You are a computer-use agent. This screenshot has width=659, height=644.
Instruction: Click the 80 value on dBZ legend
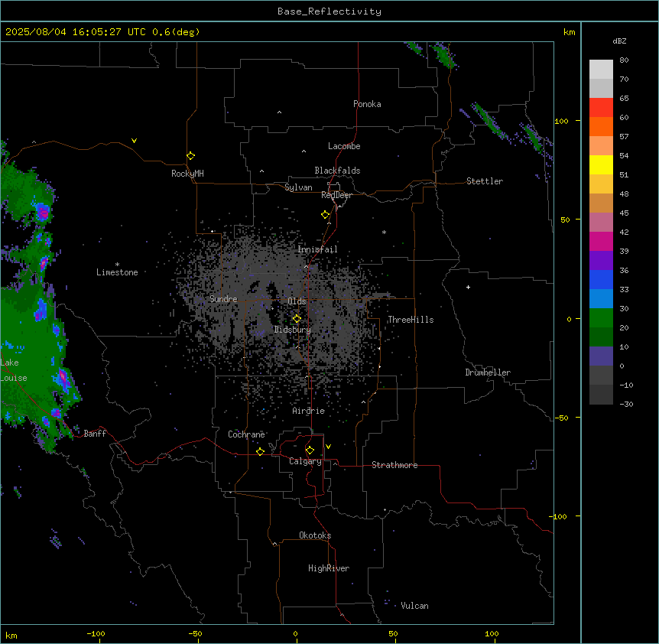pos(624,60)
